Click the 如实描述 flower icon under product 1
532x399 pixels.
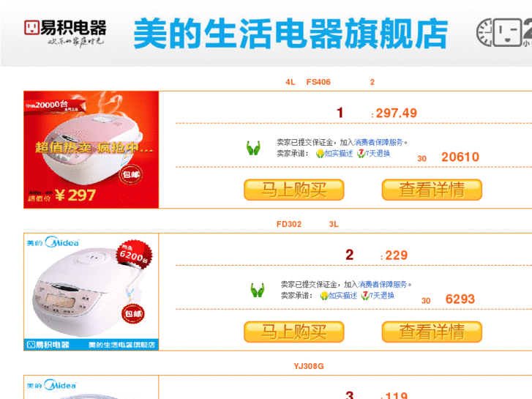point(320,154)
